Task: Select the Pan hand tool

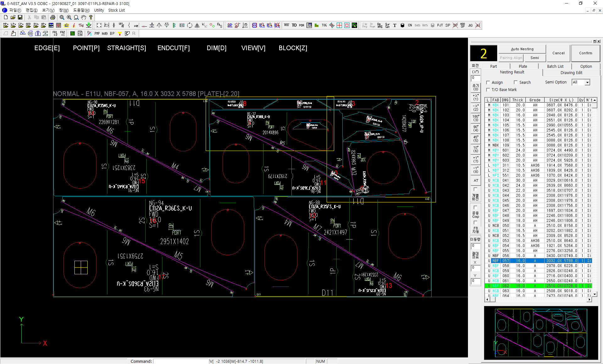Action: click(84, 18)
